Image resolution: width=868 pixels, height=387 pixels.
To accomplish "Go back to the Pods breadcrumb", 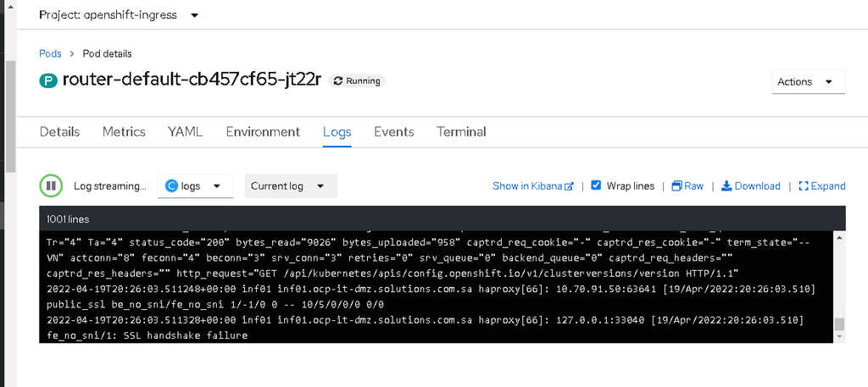I will click(x=50, y=53).
